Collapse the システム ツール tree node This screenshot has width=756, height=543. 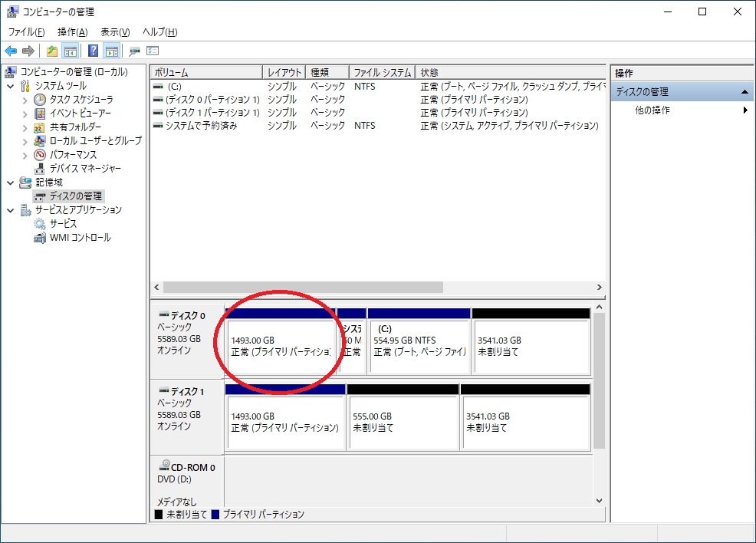point(11,87)
